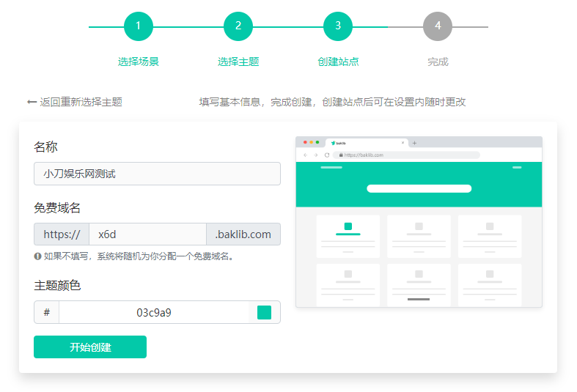Screen dimensions: 577x392
Task: Click the grey step 4 circle
Action: [438, 26]
